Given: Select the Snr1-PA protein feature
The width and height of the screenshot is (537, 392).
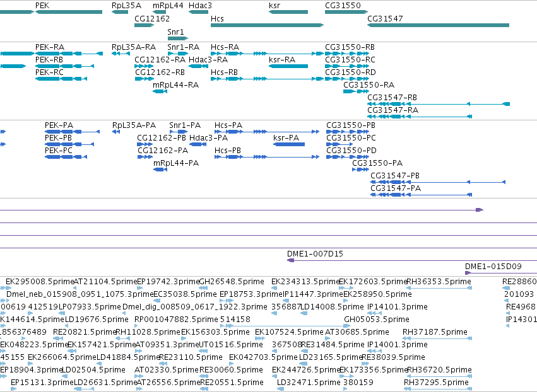Looking at the screenshot, I should click(x=179, y=132).
